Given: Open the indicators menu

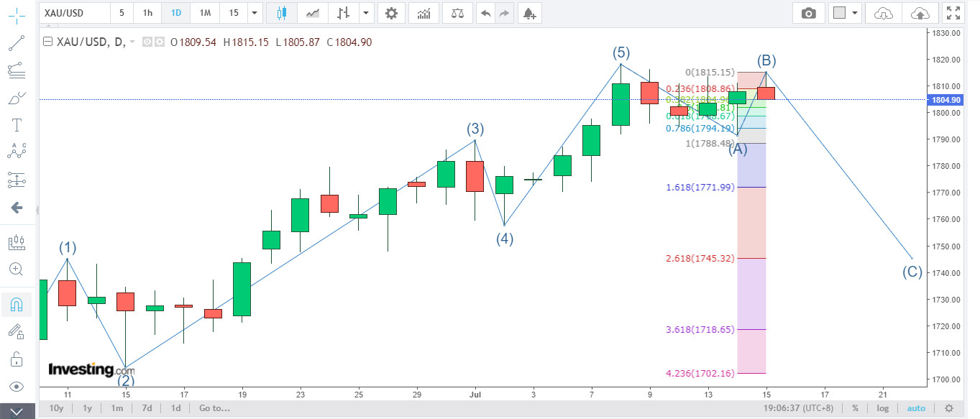Looking at the screenshot, I should (x=424, y=13).
